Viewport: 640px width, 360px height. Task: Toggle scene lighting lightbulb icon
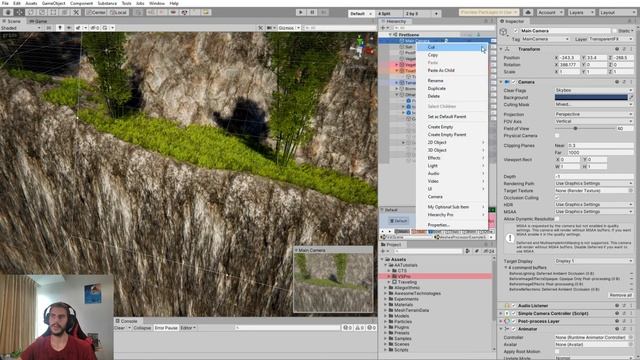[60, 28]
